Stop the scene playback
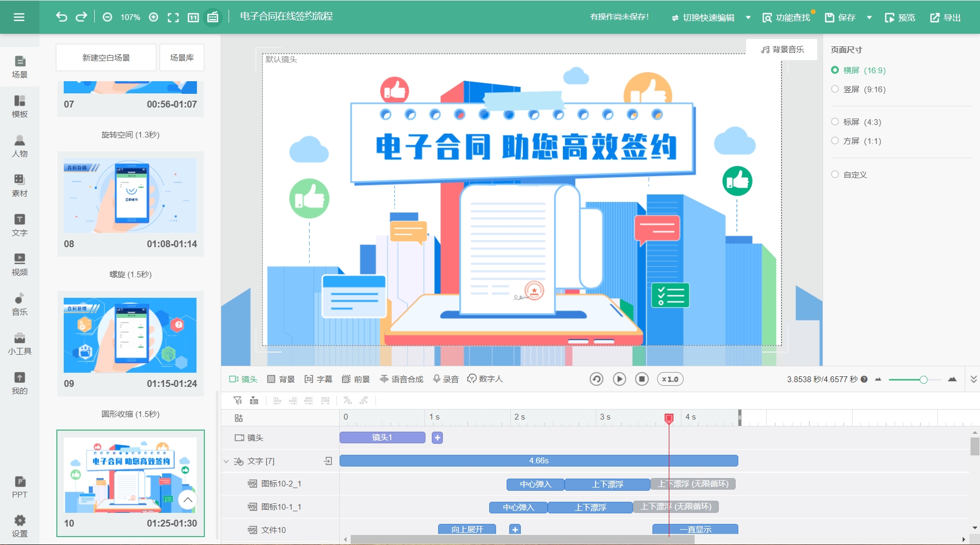 click(642, 379)
